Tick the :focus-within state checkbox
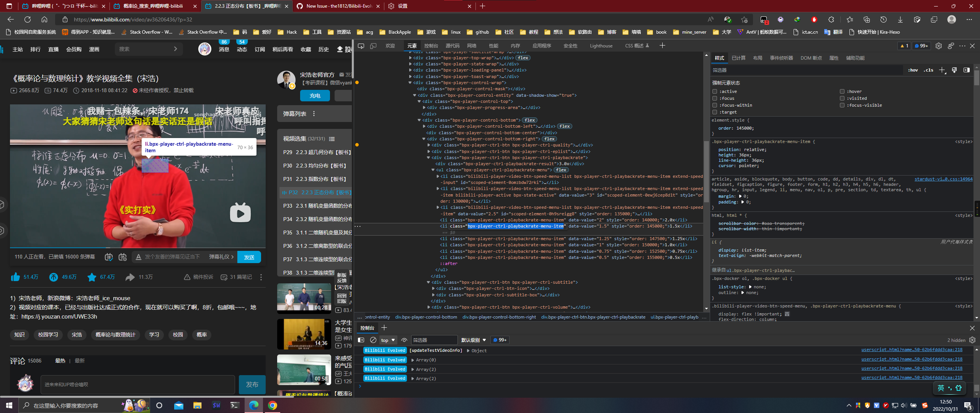The width and height of the screenshot is (980, 413). coord(715,105)
